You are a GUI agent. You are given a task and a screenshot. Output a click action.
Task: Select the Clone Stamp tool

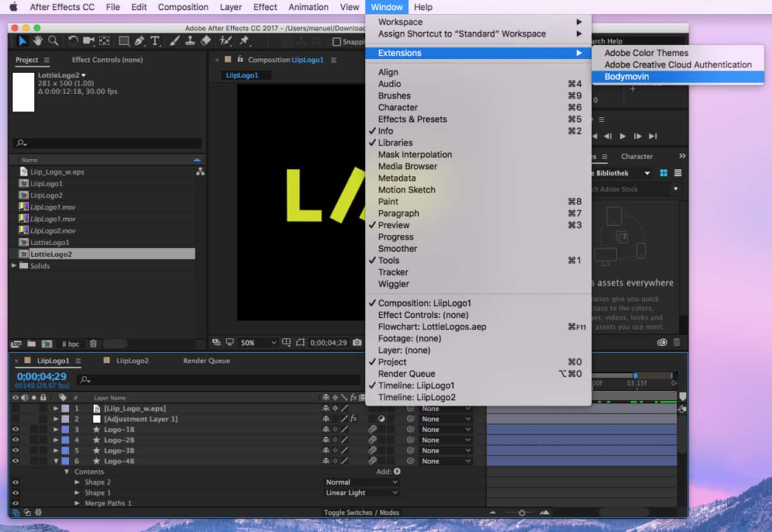190,41
